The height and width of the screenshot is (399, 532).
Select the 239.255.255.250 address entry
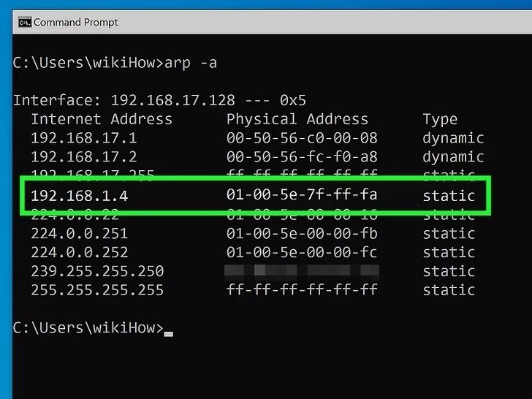[x=97, y=271]
